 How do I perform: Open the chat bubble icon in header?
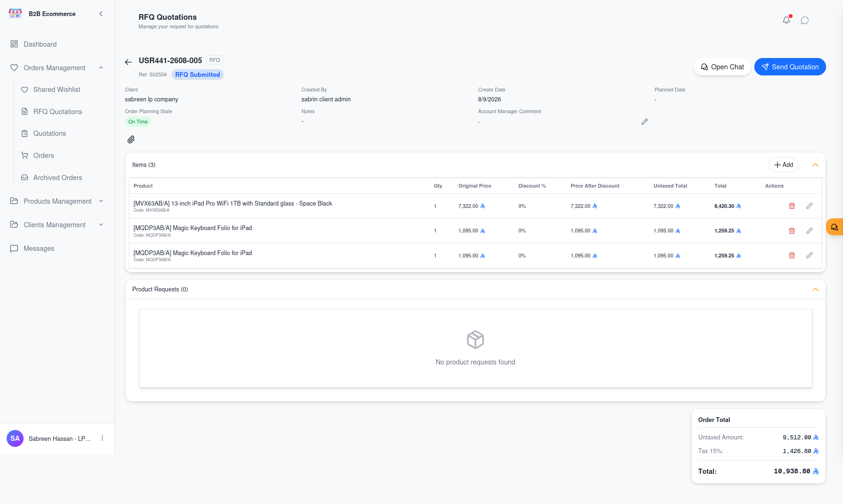tap(805, 20)
